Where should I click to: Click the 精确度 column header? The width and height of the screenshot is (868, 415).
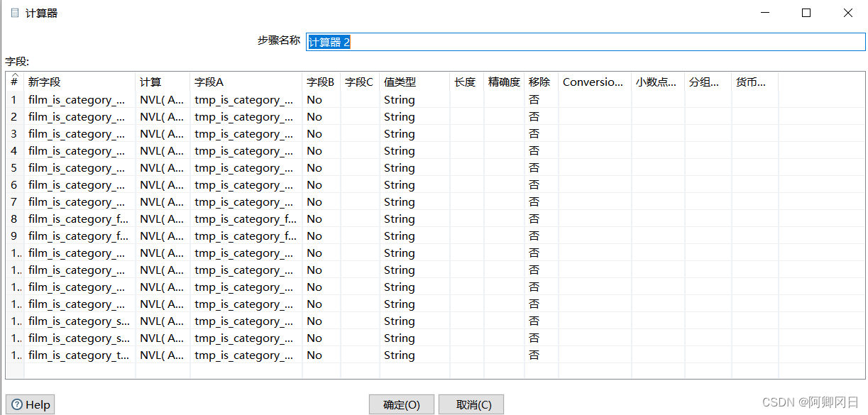(504, 82)
